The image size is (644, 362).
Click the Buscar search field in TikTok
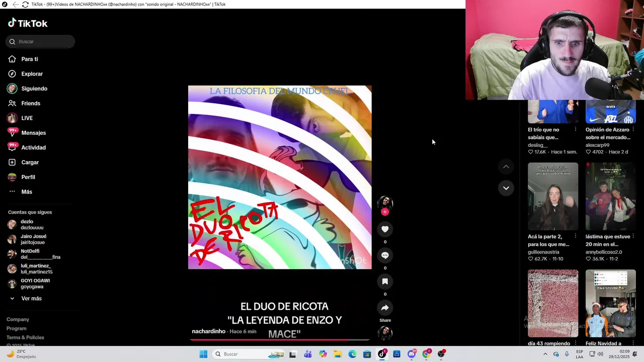40,42
